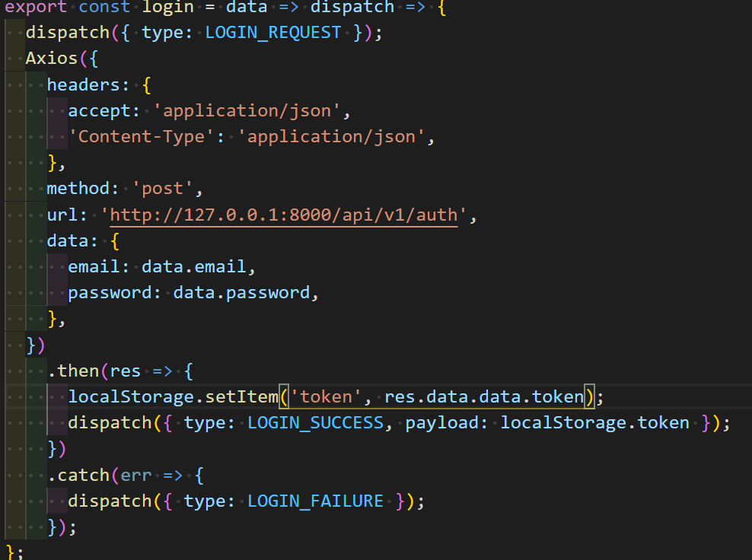Click the 'post' string value
Screen dimensions: 752x560
[x=163, y=189]
